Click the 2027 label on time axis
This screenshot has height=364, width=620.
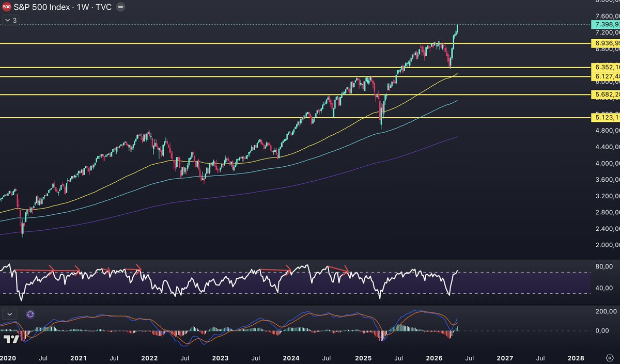(505, 358)
